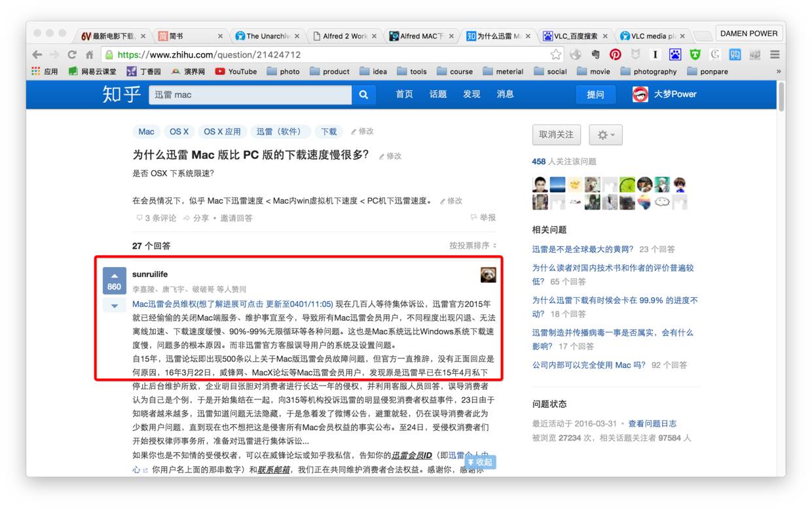Click the 大梦Power user avatar

640,94
